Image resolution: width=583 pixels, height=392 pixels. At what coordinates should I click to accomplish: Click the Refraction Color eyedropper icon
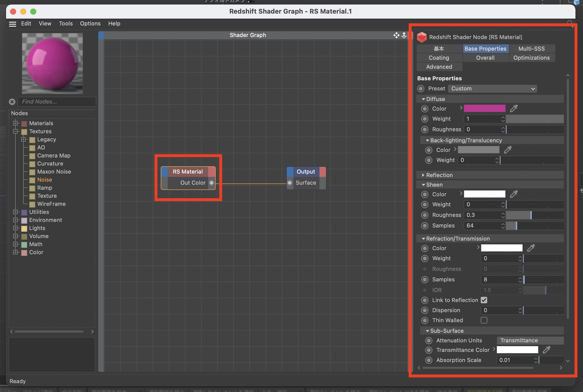(531, 248)
